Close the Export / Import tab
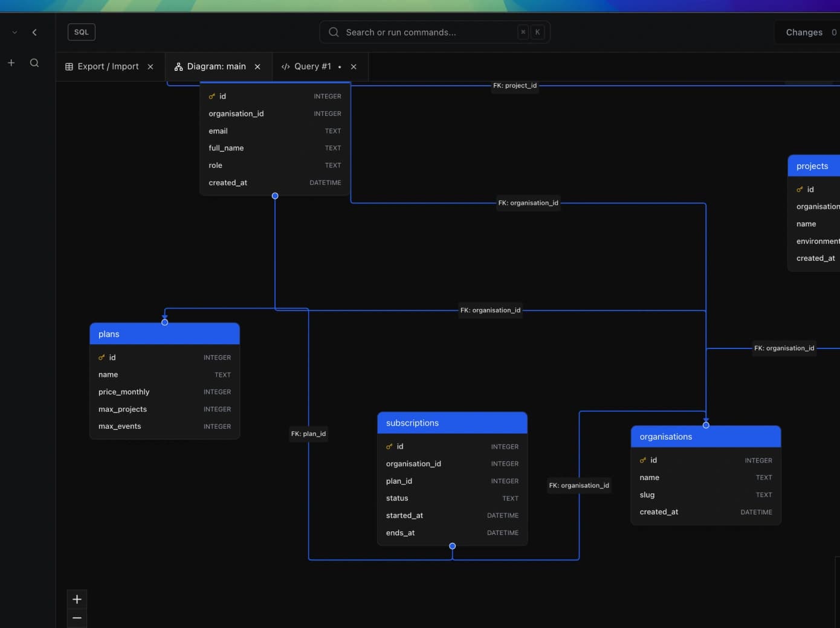Screen dimensions: 840x628 coord(150,66)
